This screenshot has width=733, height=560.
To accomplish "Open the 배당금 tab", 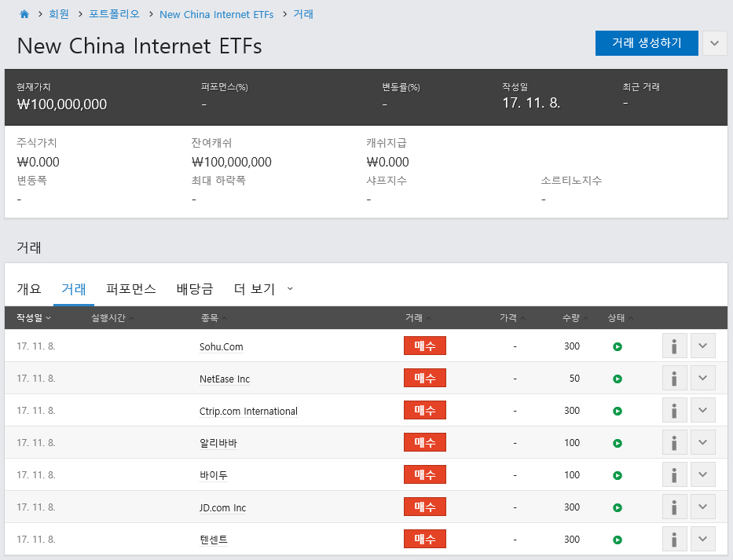I will click(195, 289).
